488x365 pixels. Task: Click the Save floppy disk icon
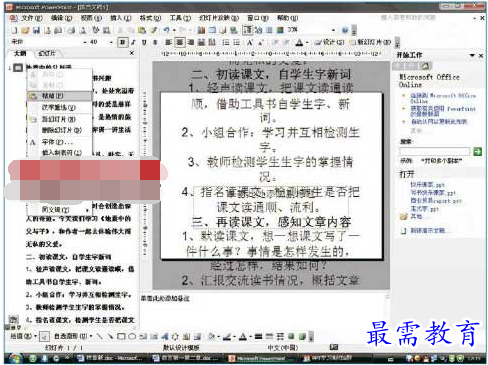point(36,30)
